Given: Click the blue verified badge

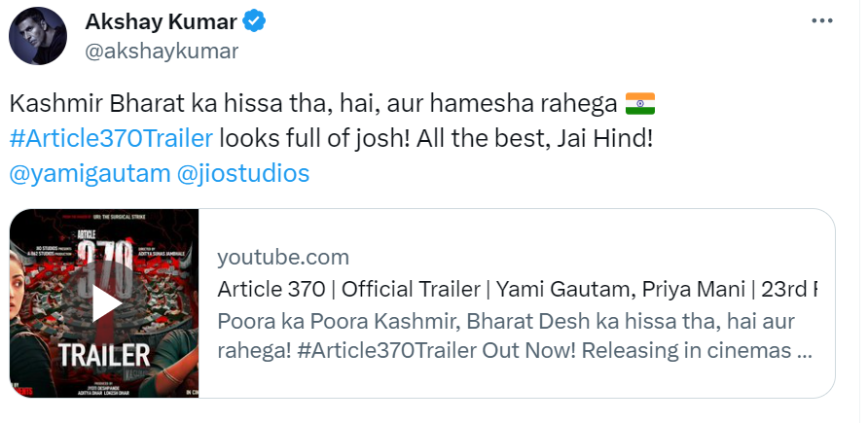Looking at the screenshot, I should point(255,19).
